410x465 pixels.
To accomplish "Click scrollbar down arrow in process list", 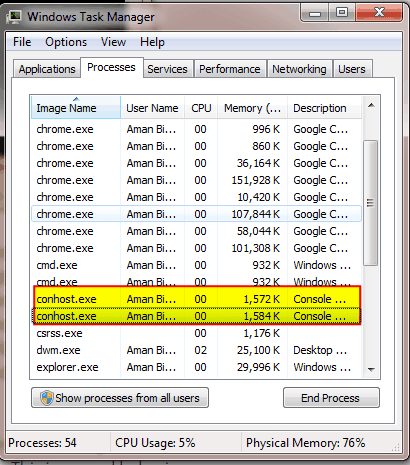I will tap(371, 369).
